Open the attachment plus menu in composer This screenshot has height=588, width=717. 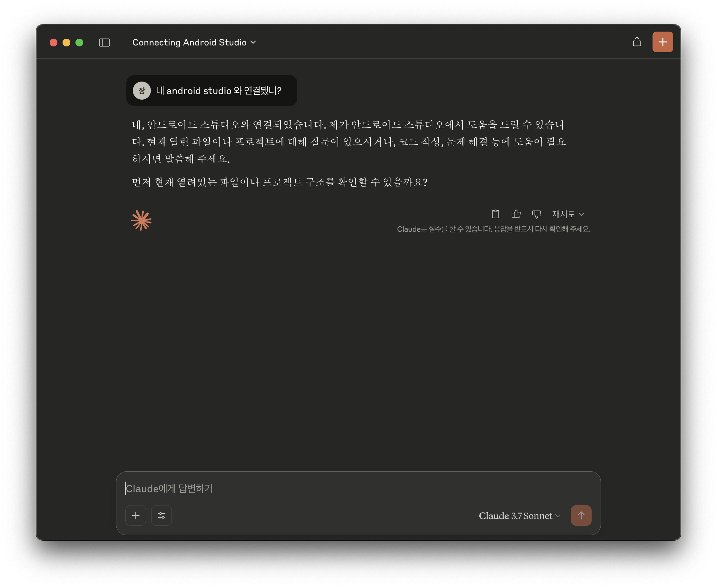[x=135, y=515]
